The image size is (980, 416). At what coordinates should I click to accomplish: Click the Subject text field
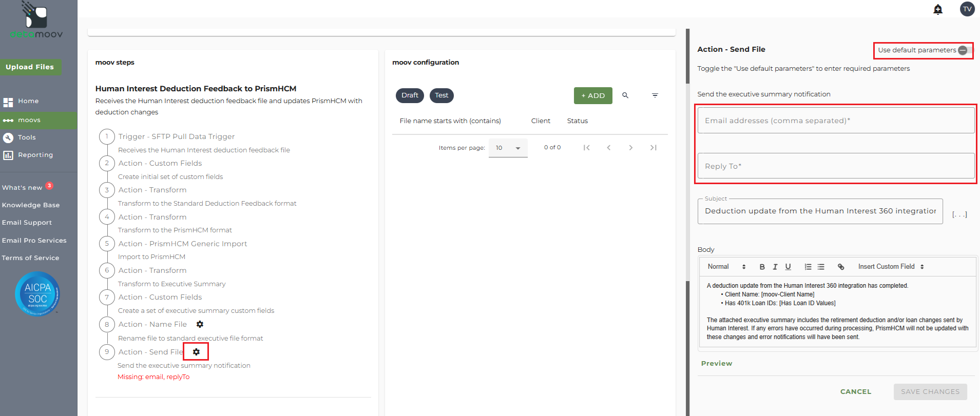pos(820,211)
